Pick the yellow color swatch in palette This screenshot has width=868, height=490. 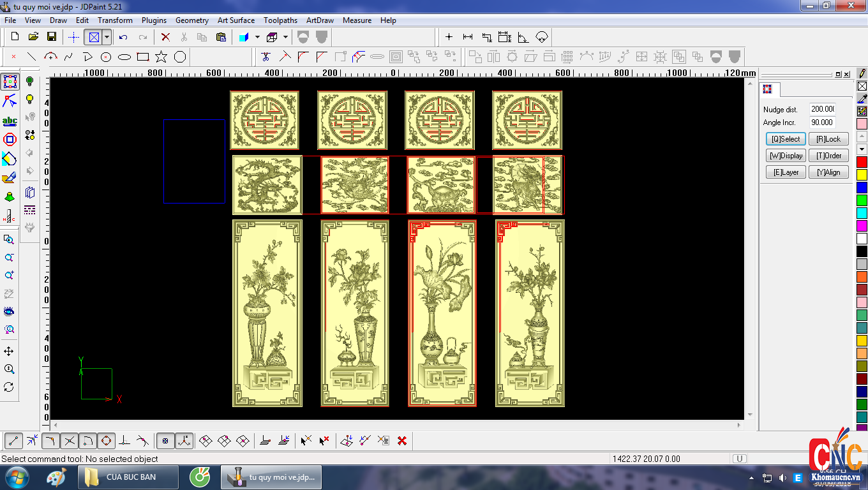(x=862, y=174)
